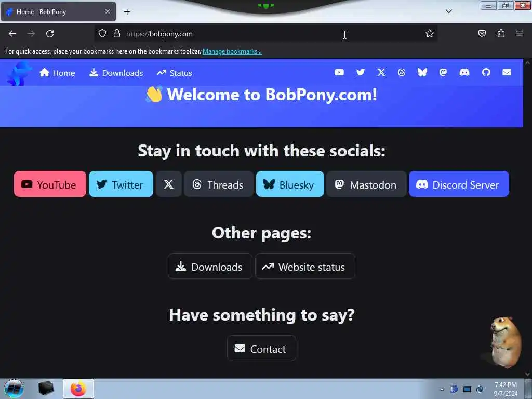This screenshot has width=532, height=399.
Task: Expand the list all tabs chevron
Action: pyautogui.click(x=448, y=11)
